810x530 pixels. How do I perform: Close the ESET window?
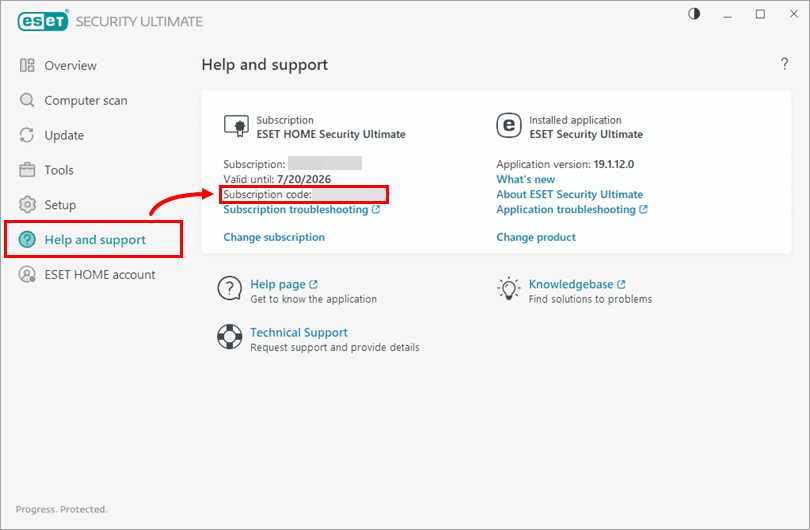(x=793, y=14)
